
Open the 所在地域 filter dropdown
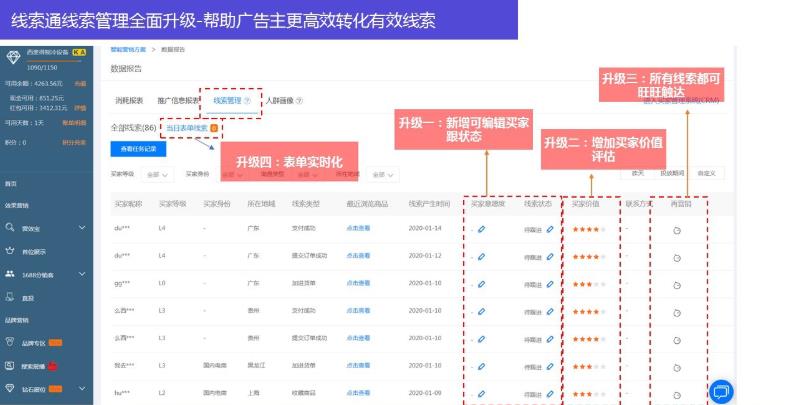[384, 174]
